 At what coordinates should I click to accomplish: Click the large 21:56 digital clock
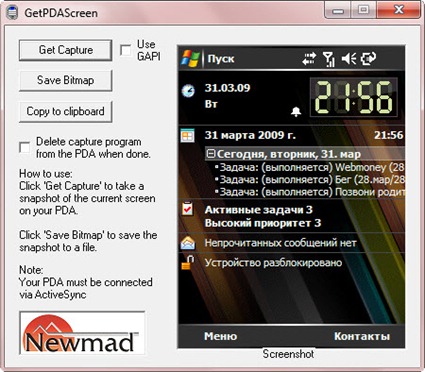[354, 97]
